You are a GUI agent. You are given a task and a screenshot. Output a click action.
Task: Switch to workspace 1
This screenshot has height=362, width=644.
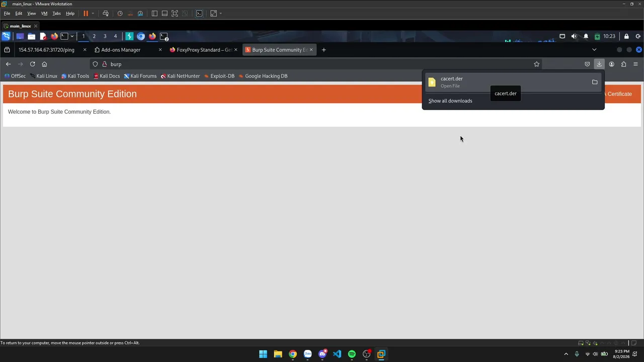pos(84,36)
